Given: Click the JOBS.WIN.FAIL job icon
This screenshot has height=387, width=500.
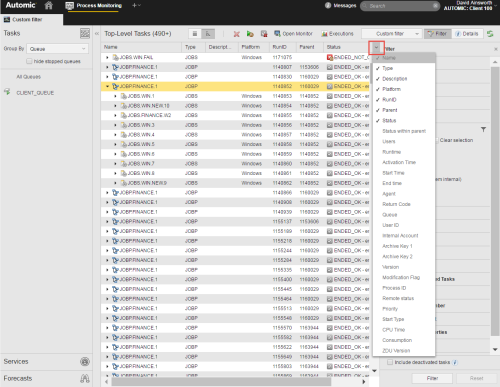Looking at the screenshot, I should click(116, 57).
